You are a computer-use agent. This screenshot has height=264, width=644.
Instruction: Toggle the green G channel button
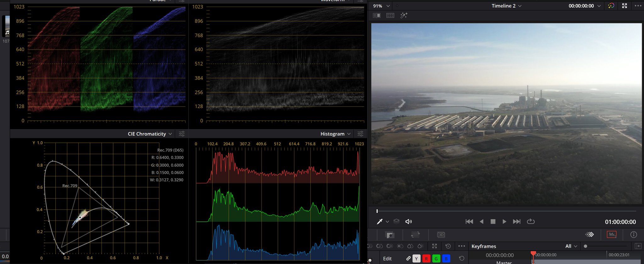tap(436, 259)
